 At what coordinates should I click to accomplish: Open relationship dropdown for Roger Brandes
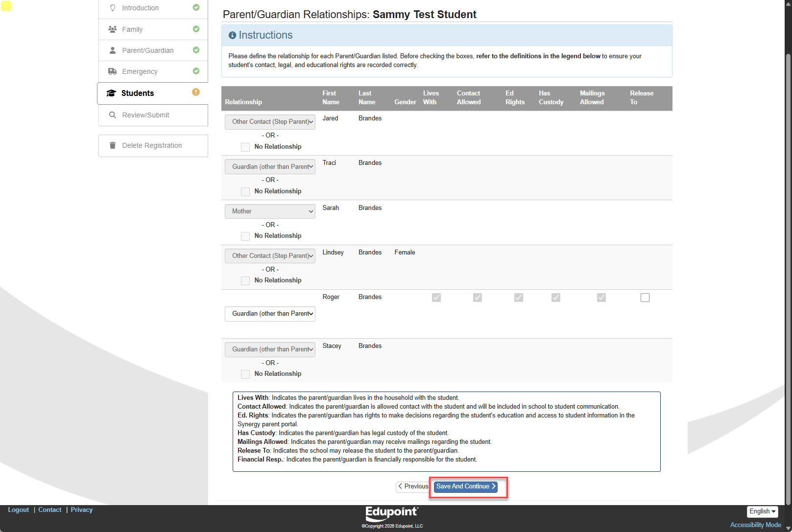[270, 314]
